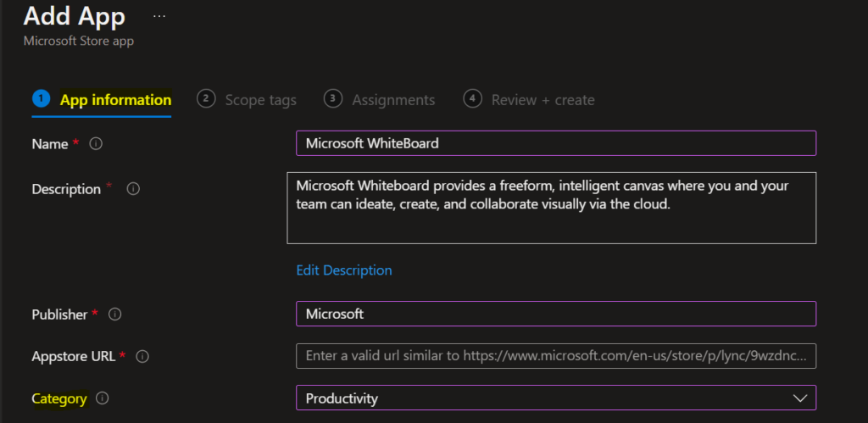This screenshot has height=423, width=868.
Task: Show the info tooltip for Publisher
Action: tap(114, 314)
